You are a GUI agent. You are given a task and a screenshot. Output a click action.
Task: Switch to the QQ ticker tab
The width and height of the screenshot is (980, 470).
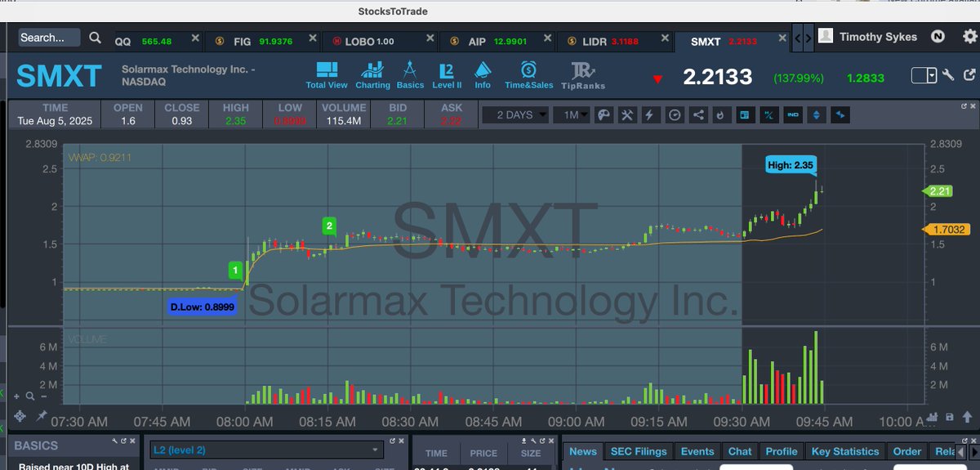155,41
